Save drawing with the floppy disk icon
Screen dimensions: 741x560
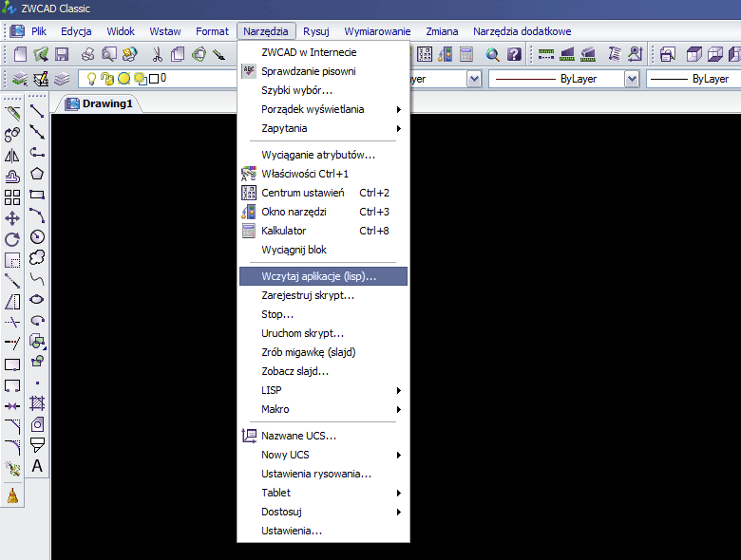click(x=62, y=54)
